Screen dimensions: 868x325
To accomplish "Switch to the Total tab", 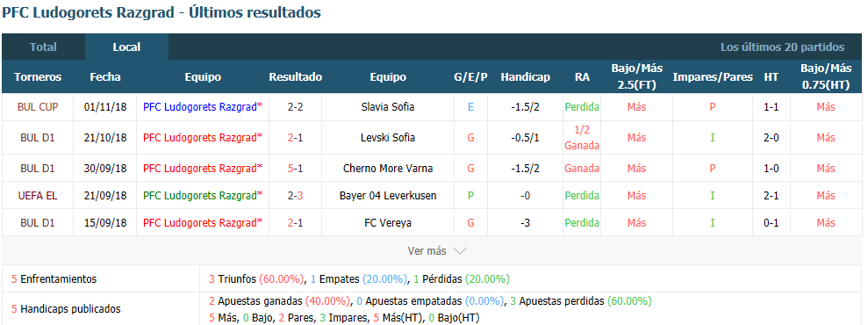I will (x=43, y=47).
